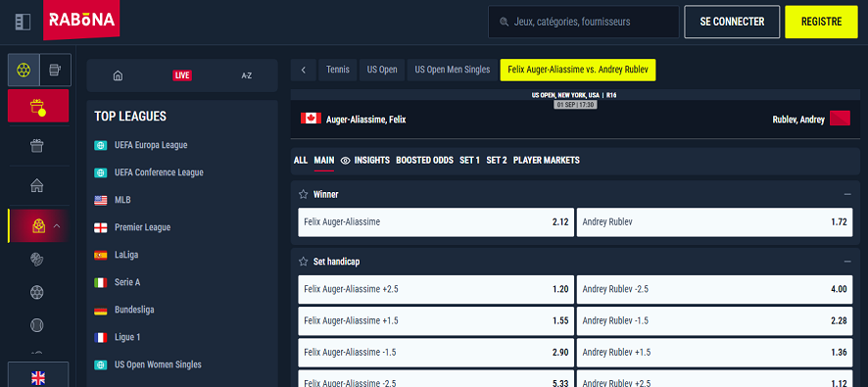Click the TOP LEAGUES heading
The width and height of the screenshot is (868, 387).
[x=130, y=117]
